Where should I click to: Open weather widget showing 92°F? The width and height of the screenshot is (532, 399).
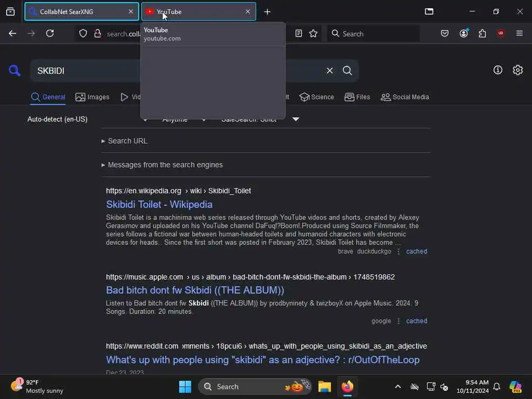tap(37, 387)
